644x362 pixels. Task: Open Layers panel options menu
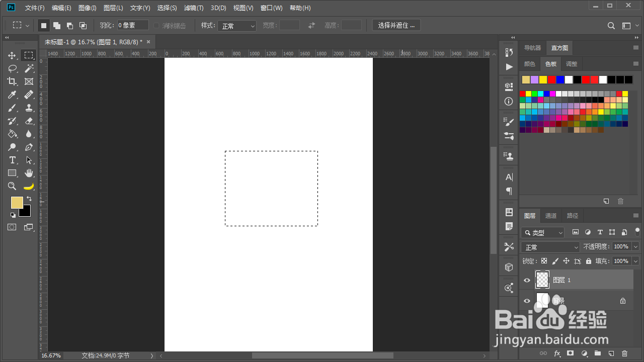click(636, 216)
